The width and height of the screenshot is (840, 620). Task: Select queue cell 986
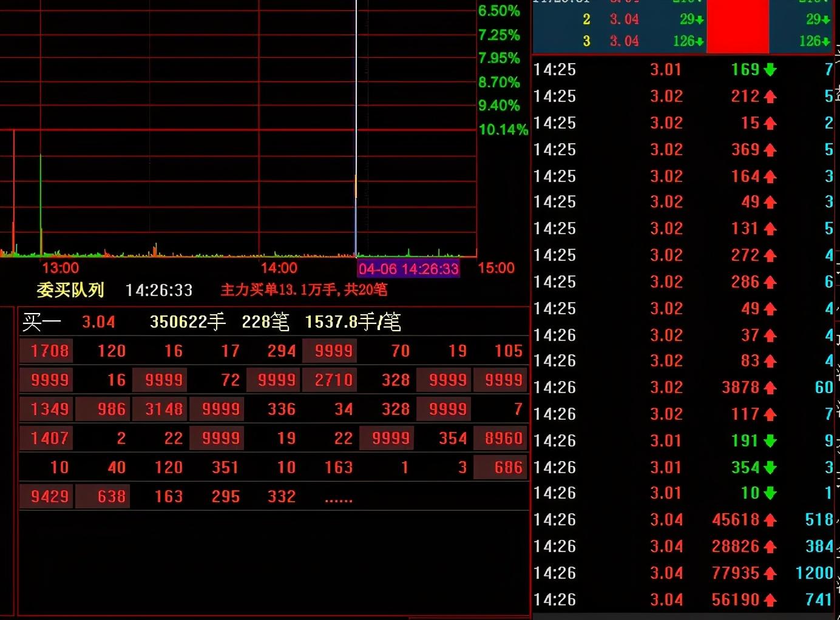click(x=103, y=409)
